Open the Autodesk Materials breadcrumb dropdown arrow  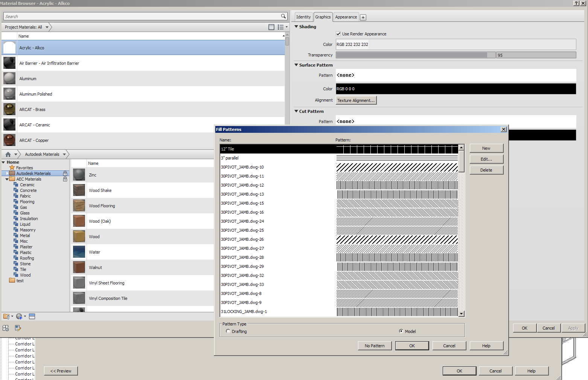point(64,154)
